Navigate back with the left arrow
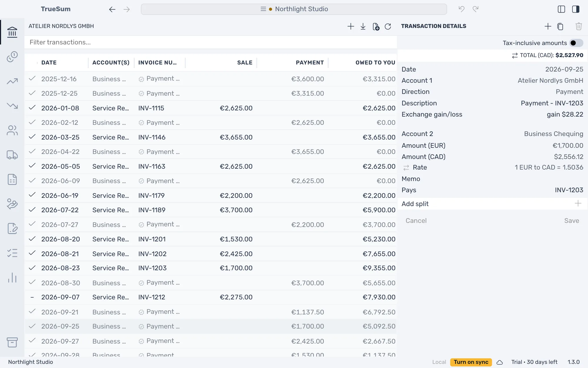588x368 pixels. 112,9
